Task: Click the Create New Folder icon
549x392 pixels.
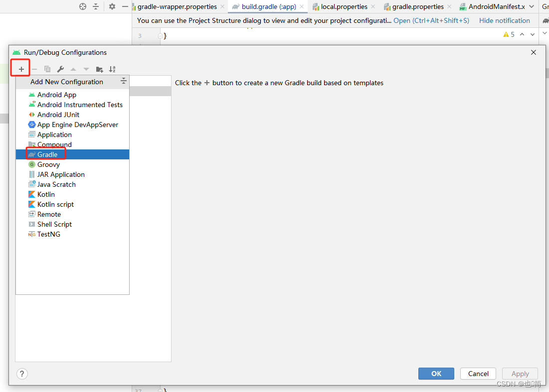Action: tap(99, 69)
